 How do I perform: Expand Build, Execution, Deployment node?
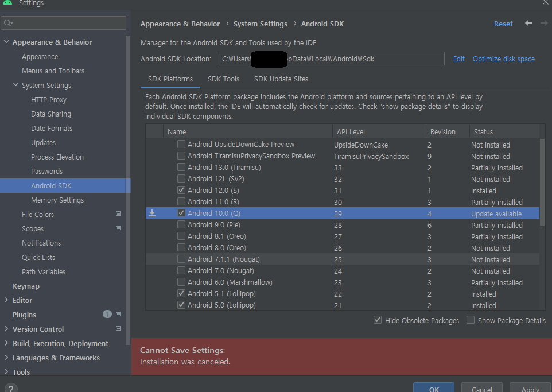(6, 343)
